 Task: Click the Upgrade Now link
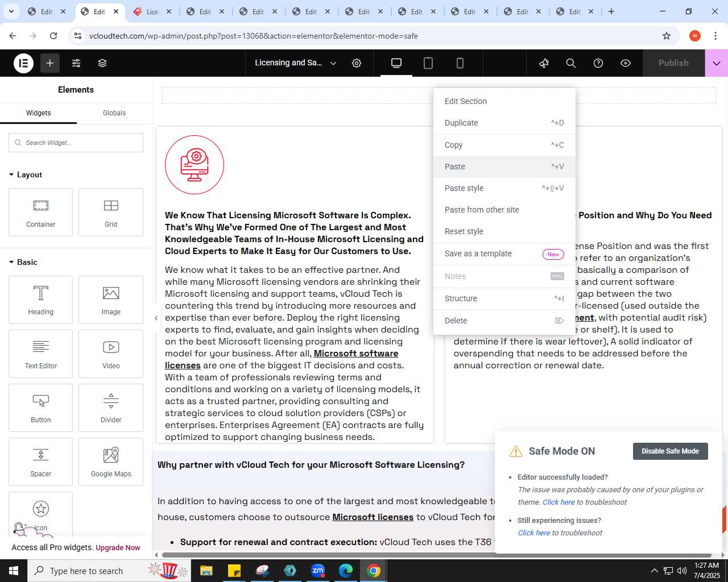(x=118, y=548)
